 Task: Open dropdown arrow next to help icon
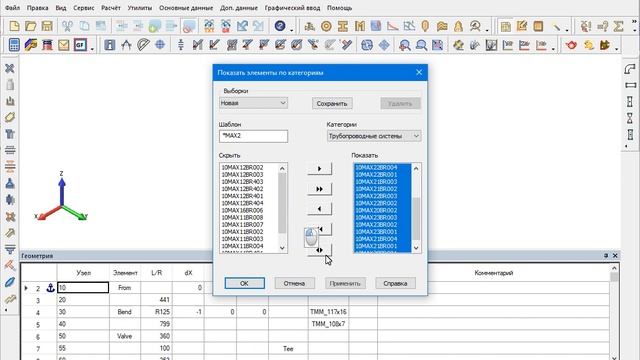tap(291, 30)
